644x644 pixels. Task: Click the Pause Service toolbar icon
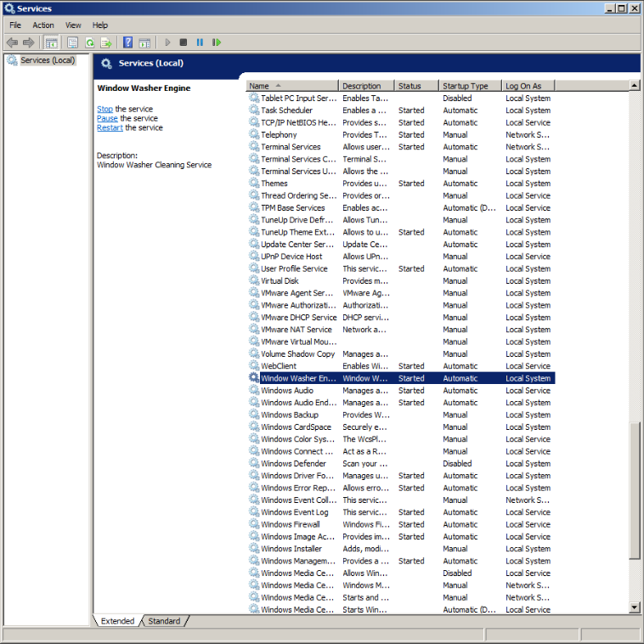200,42
